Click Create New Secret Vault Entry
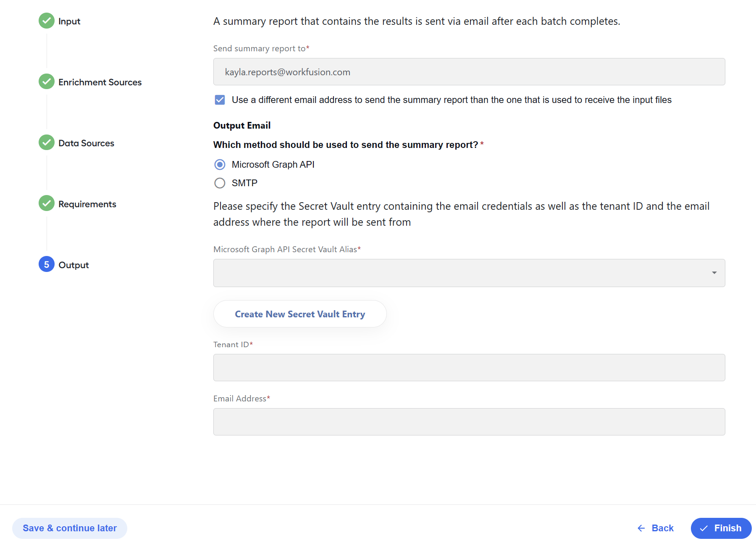The height and width of the screenshot is (546, 756). (300, 314)
